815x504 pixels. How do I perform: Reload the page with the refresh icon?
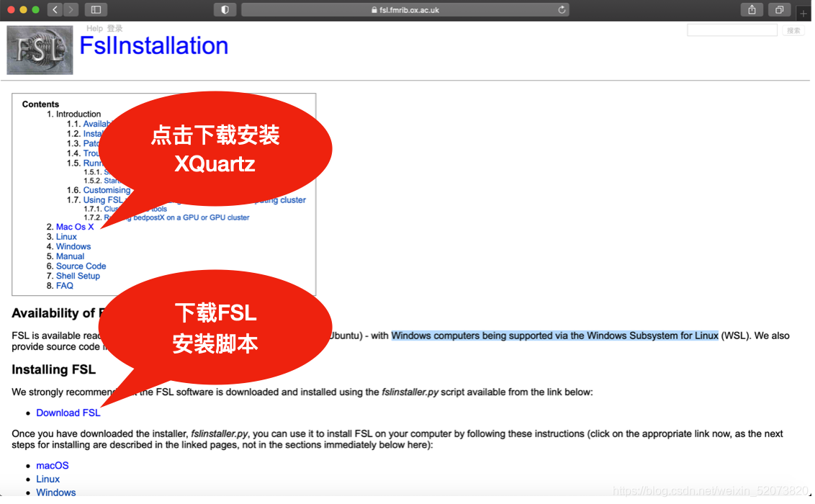pyautogui.click(x=562, y=10)
